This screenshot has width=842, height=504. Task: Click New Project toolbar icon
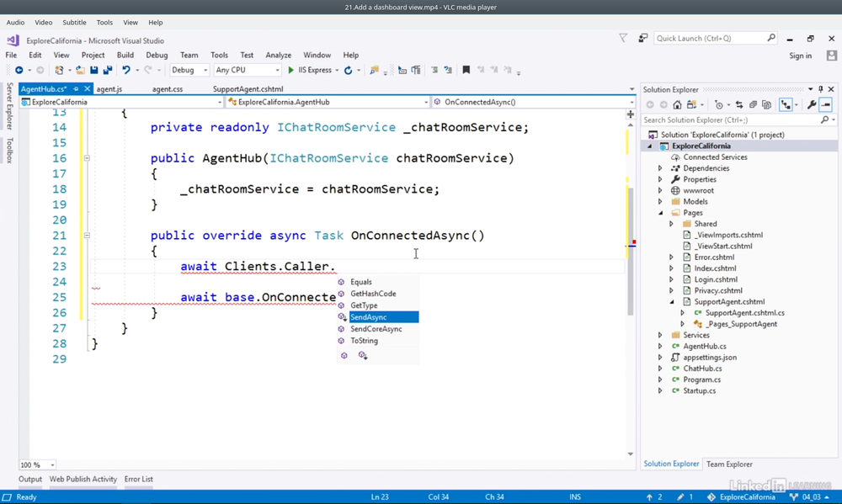[59, 70]
